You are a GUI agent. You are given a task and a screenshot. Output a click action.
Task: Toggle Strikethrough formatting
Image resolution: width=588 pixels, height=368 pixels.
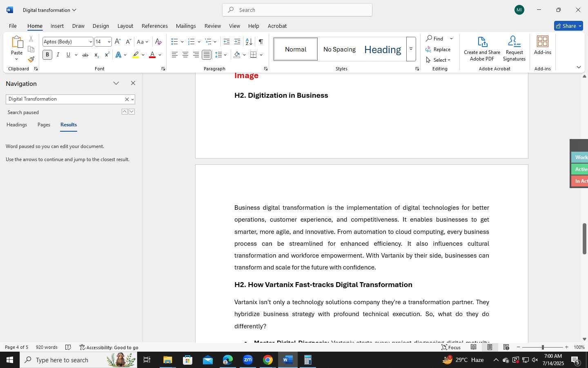point(85,55)
